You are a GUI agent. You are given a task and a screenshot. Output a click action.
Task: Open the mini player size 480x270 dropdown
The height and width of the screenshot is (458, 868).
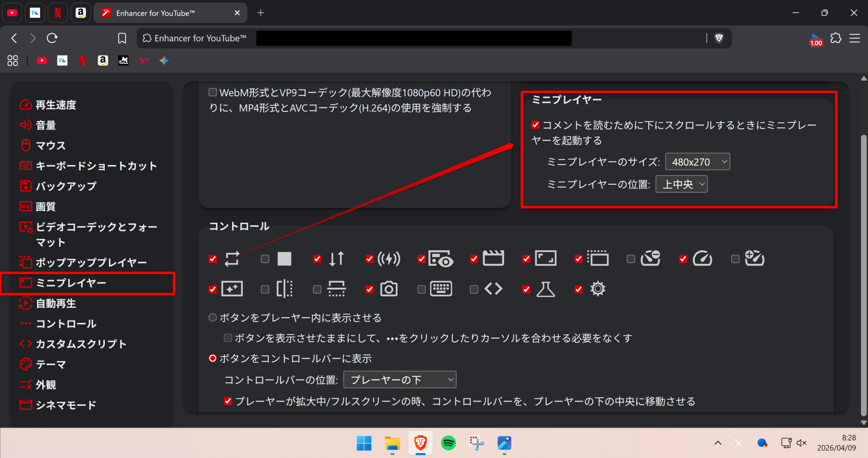pyautogui.click(x=697, y=162)
